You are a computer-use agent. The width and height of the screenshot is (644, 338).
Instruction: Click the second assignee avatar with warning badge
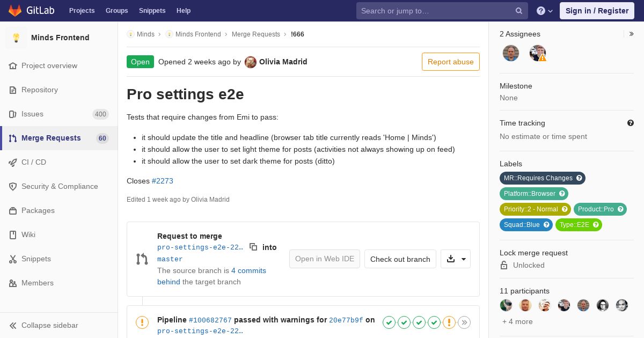point(538,53)
